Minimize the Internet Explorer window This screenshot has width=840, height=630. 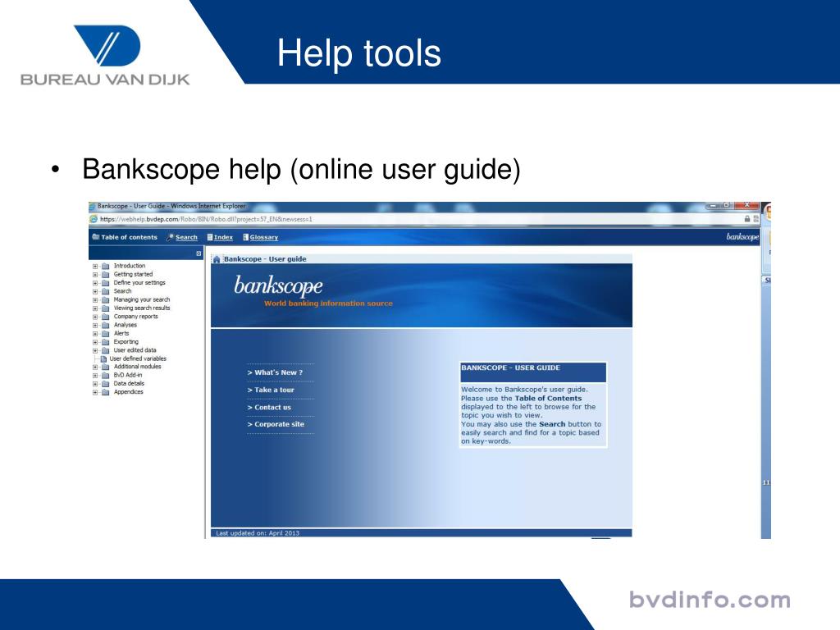713,206
